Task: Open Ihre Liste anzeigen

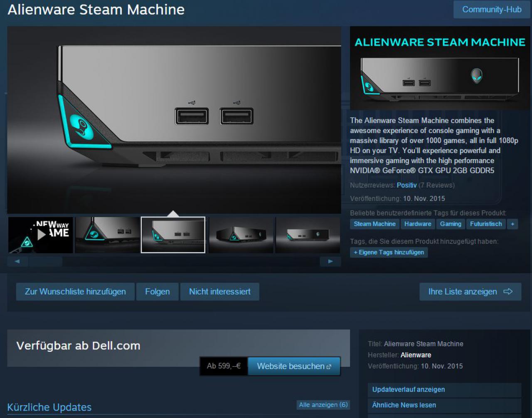Action: point(470,292)
